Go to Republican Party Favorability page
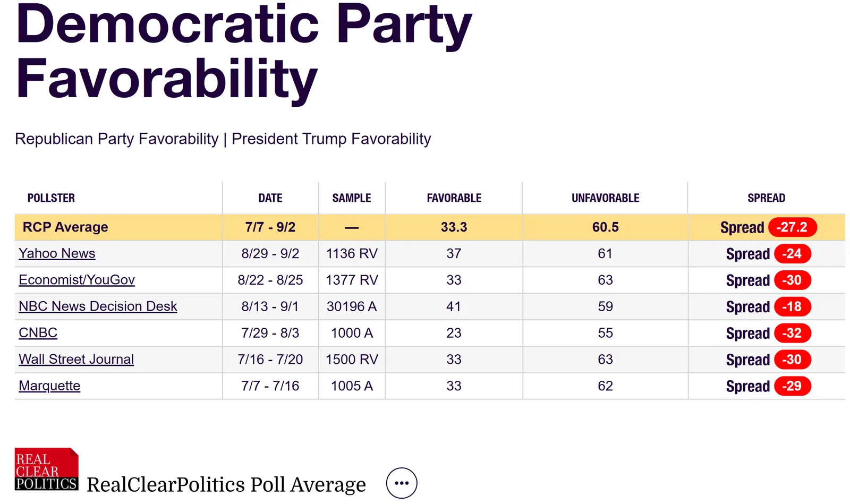 click(116, 139)
